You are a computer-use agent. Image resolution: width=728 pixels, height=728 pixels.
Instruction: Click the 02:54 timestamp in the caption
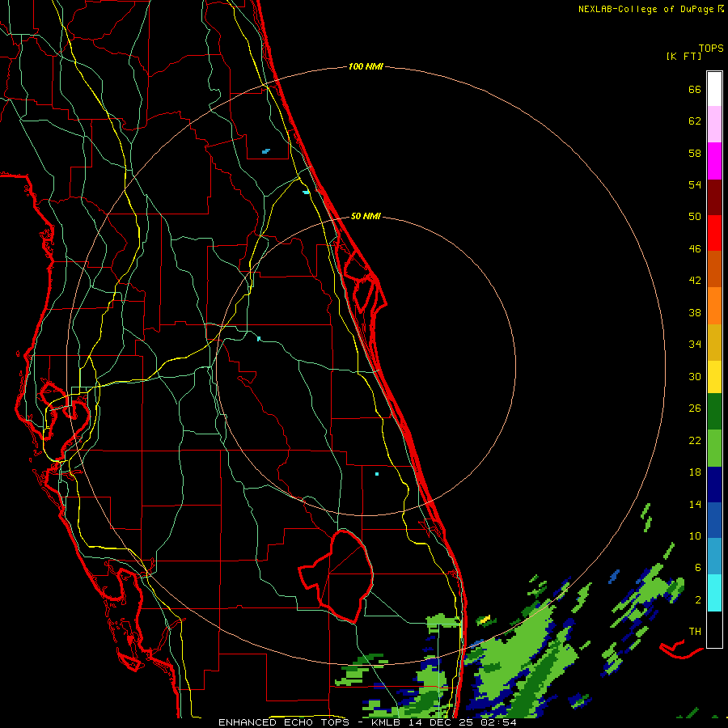(x=498, y=722)
